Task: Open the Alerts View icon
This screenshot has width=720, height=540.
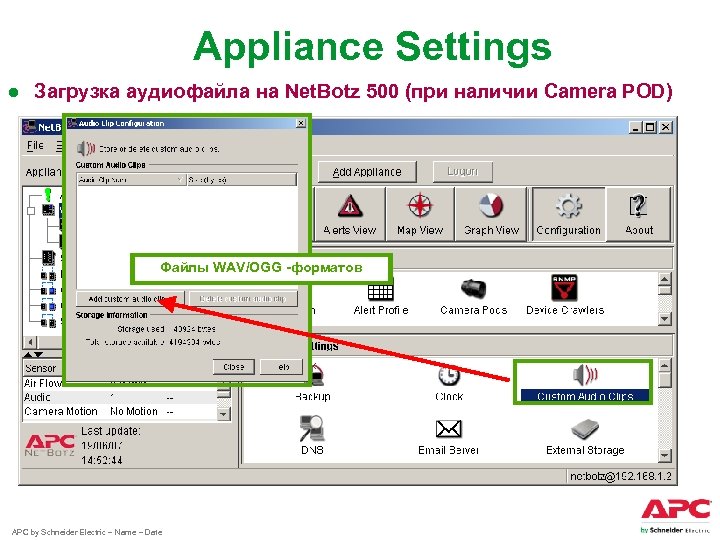Action: pos(349,214)
